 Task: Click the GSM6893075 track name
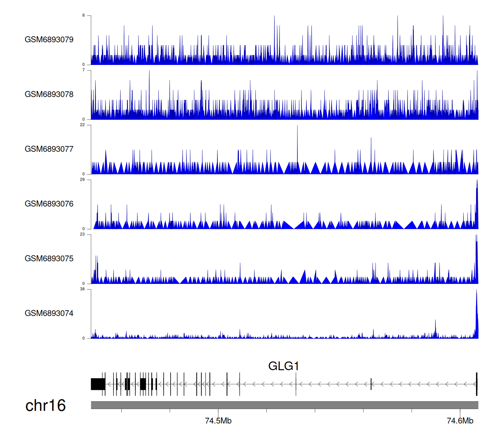[49, 259]
